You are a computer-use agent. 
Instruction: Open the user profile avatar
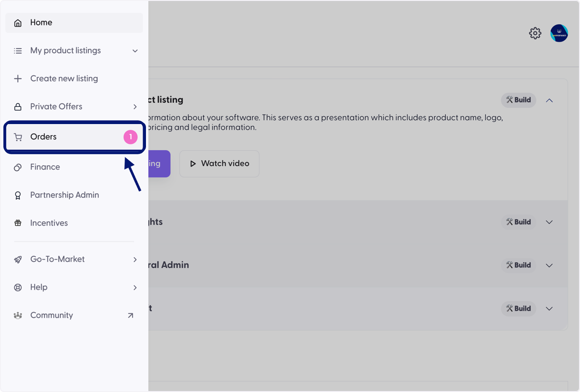click(x=559, y=33)
